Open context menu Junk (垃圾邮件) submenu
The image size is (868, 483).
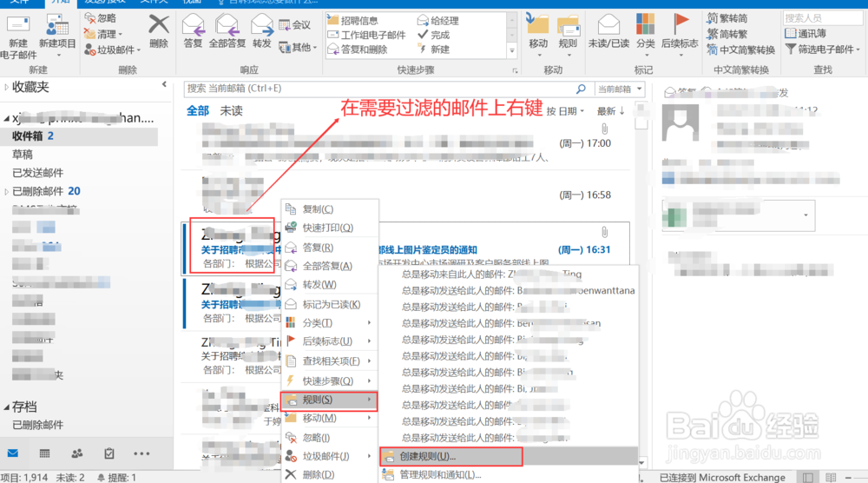coord(330,456)
